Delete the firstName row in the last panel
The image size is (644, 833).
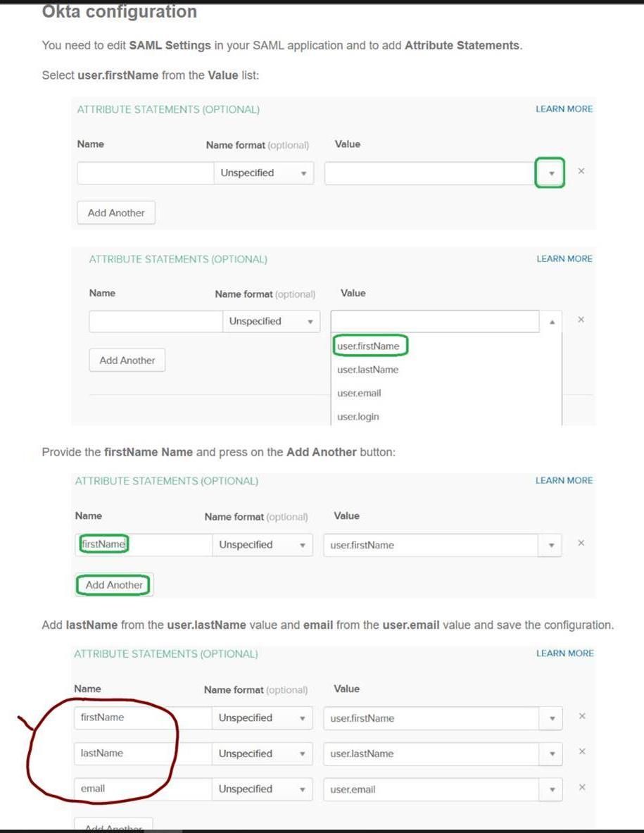point(582,716)
